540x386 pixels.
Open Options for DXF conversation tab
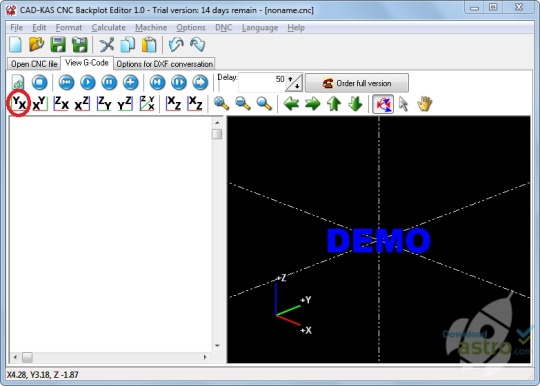[165, 64]
